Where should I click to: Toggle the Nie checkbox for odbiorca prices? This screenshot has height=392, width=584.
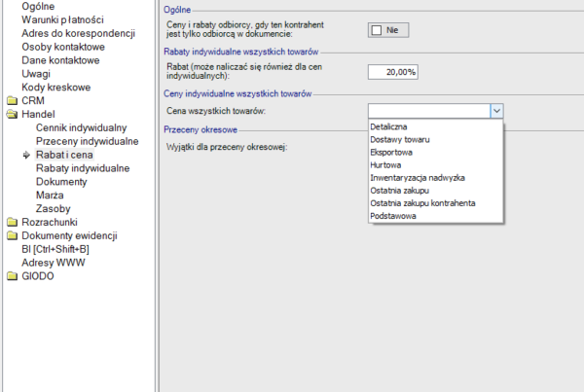coord(377,30)
